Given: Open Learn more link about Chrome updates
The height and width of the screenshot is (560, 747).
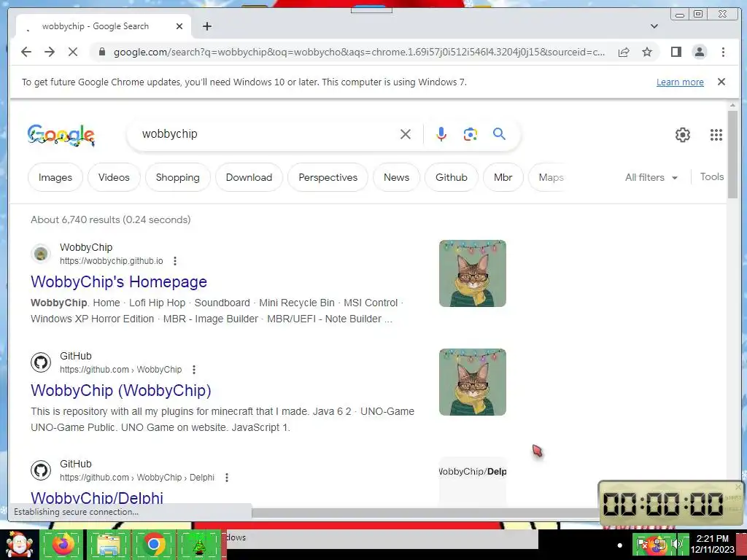Looking at the screenshot, I should pyautogui.click(x=680, y=82).
